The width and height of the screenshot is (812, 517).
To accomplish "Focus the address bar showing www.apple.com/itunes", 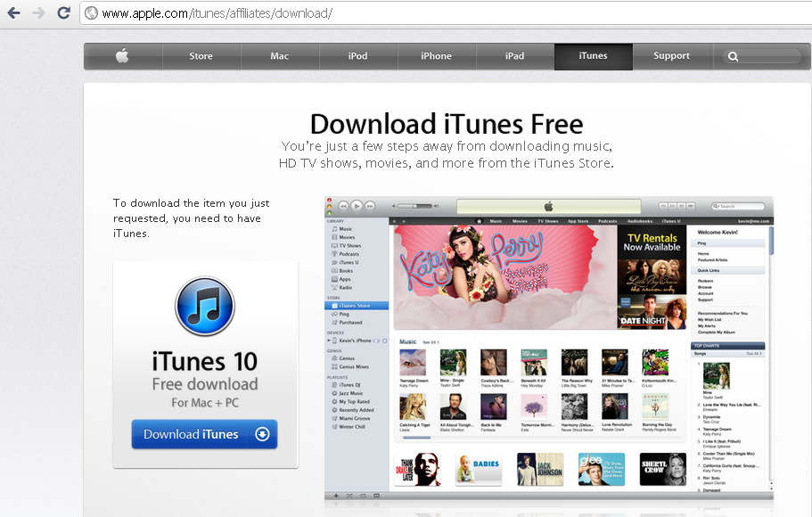I will pos(446,13).
